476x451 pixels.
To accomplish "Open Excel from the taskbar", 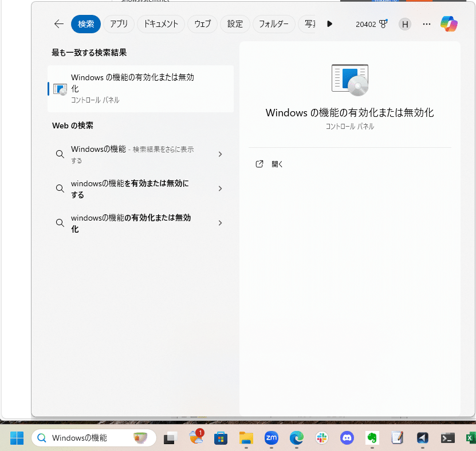I will tap(470, 438).
